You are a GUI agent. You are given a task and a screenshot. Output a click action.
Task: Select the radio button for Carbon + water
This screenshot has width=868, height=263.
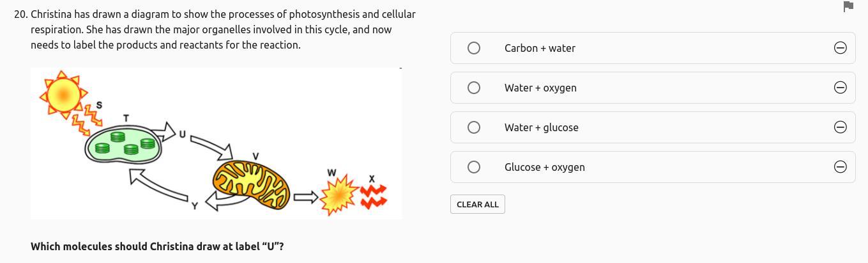click(x=474, y=48)
